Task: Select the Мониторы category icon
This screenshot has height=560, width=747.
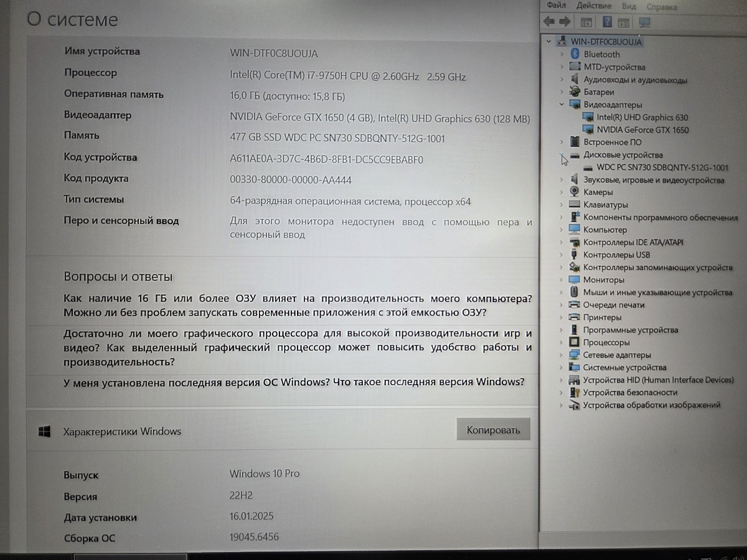Action: pos(575,280)
